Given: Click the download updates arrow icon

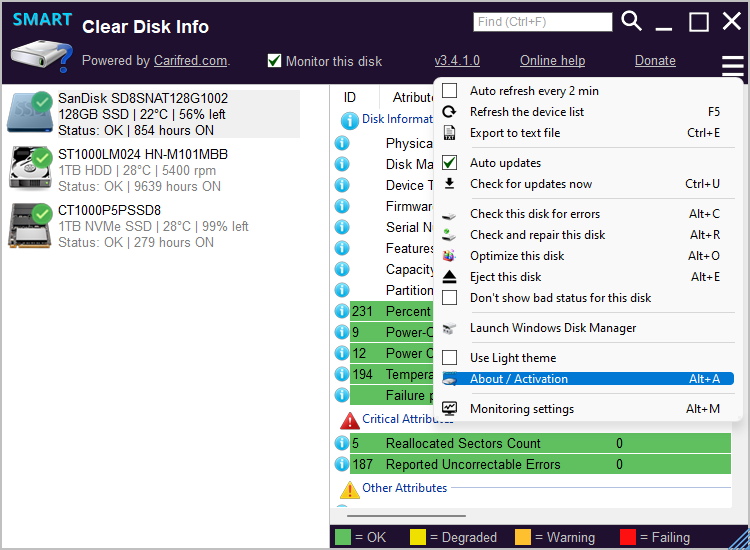Looking at the screenshot, I should click(x=449, y=184).
